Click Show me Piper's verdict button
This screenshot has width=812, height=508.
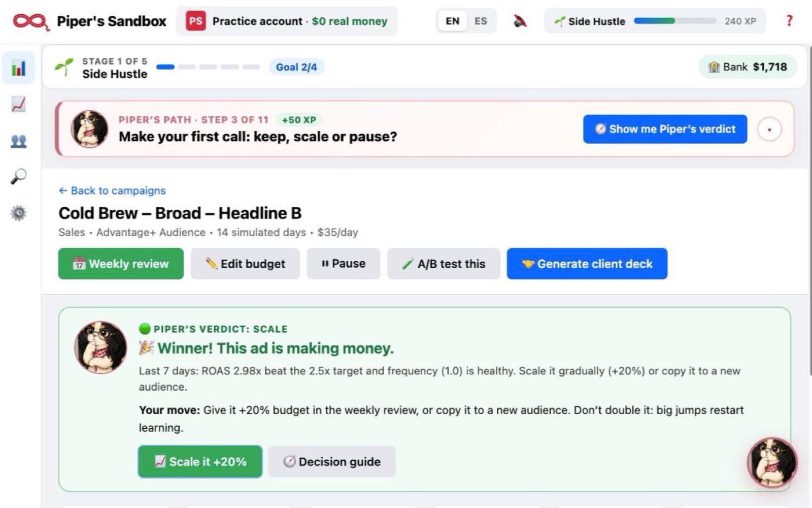[665, 129]
